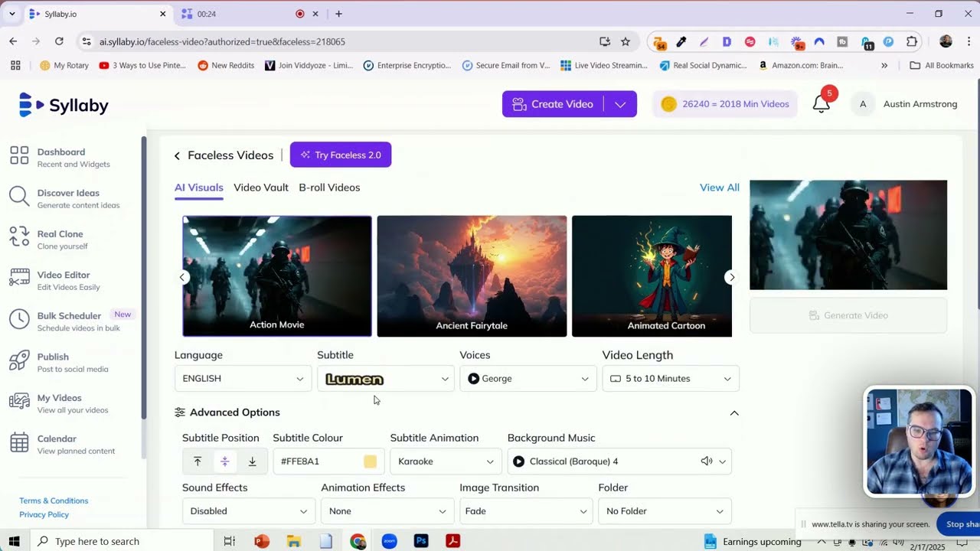The width and height of the screenshot is (980, 551).
Task: Set subtitle position to bottom
Action: coord(252,461)
